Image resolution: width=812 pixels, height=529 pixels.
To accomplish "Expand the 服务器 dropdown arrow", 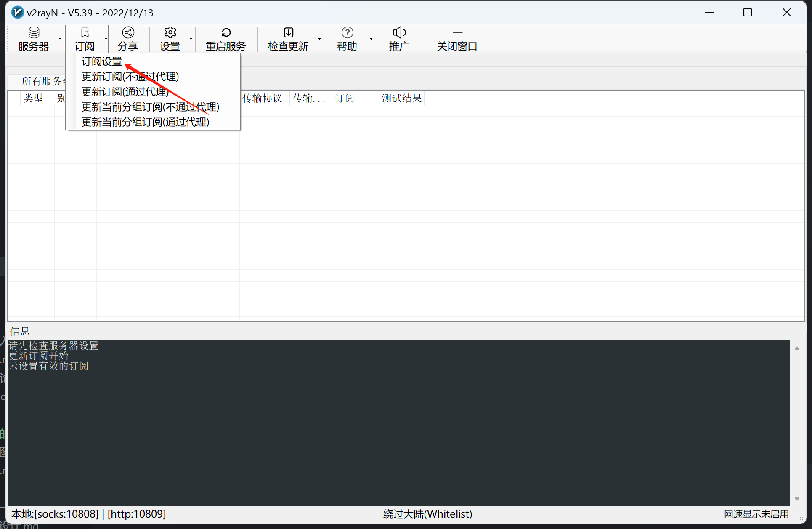I will (x=60, y=39).
